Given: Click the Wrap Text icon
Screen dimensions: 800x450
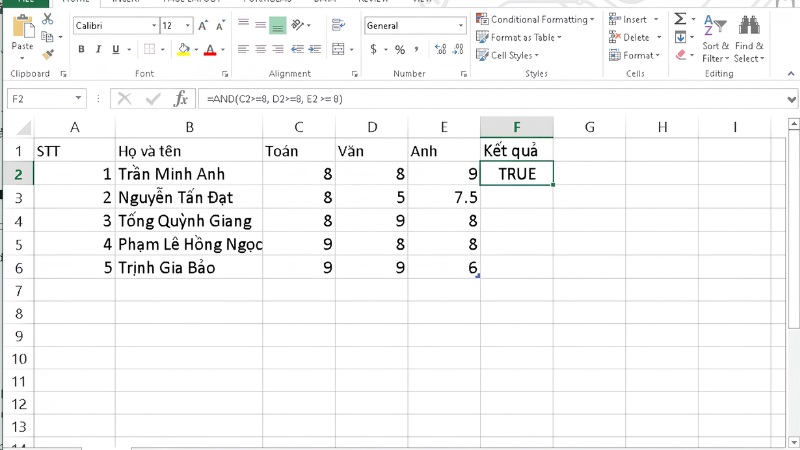Looking at the screenshot, I should pyautogui.click(x=338, y=24).
